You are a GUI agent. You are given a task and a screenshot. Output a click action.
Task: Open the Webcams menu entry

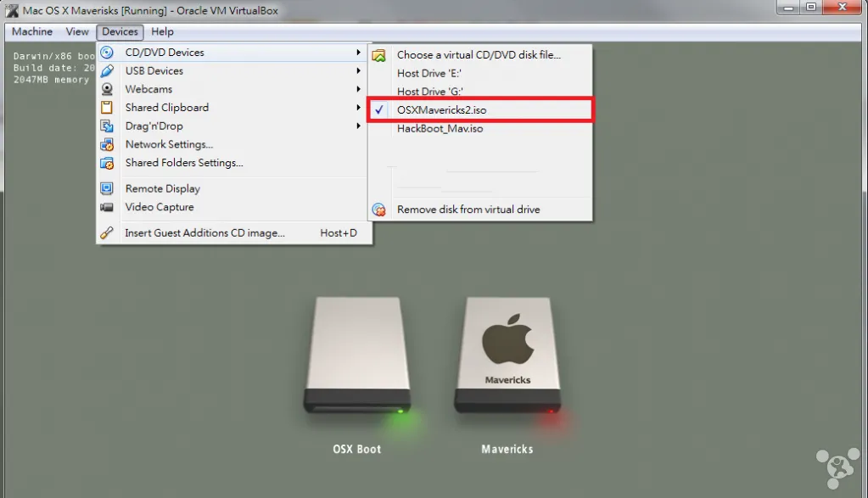[x=232, y=89]
